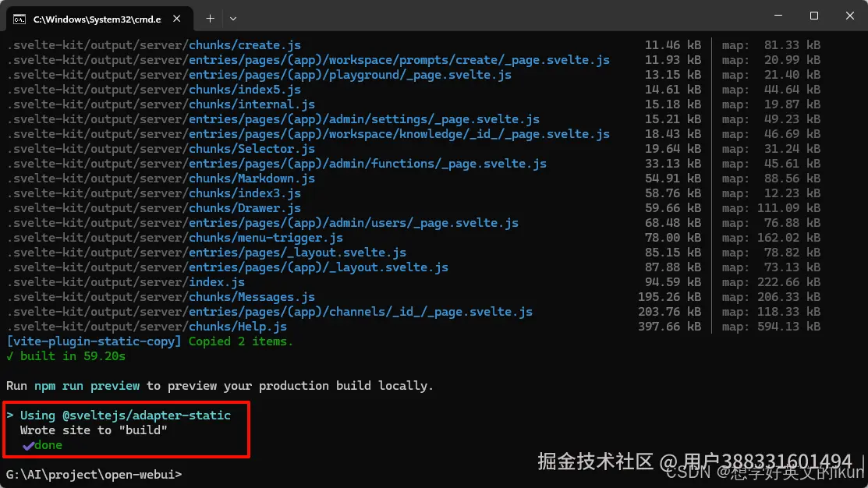Click the map: 222.66 kB value
This screenshot has width=868, height=488.
click(771, 282)
